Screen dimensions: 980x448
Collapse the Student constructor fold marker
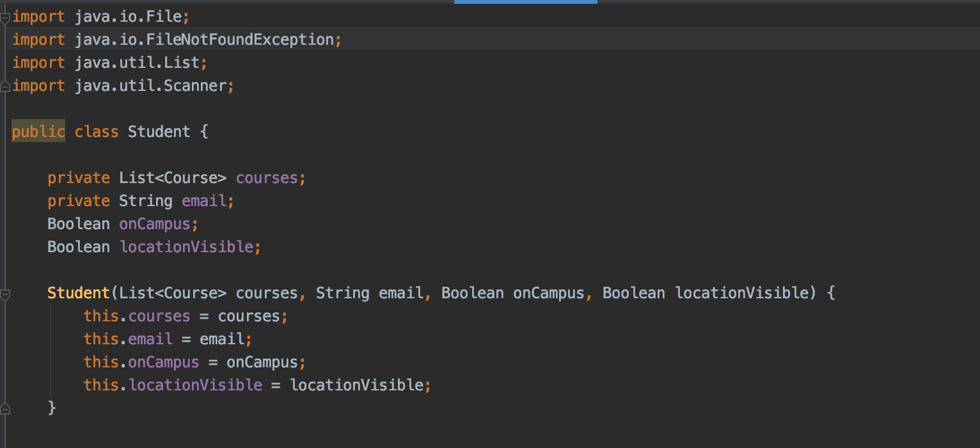coord(5,294)
